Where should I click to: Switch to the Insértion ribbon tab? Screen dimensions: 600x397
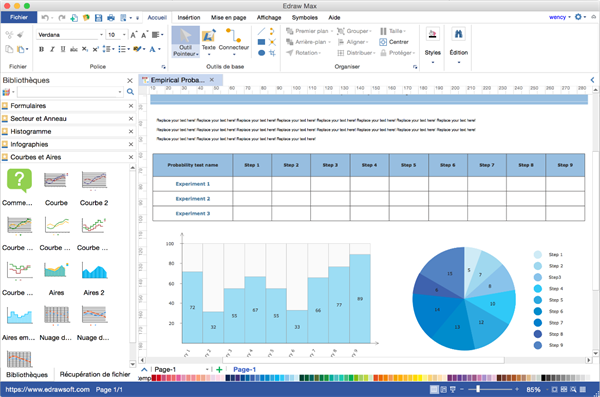[189, 18]
